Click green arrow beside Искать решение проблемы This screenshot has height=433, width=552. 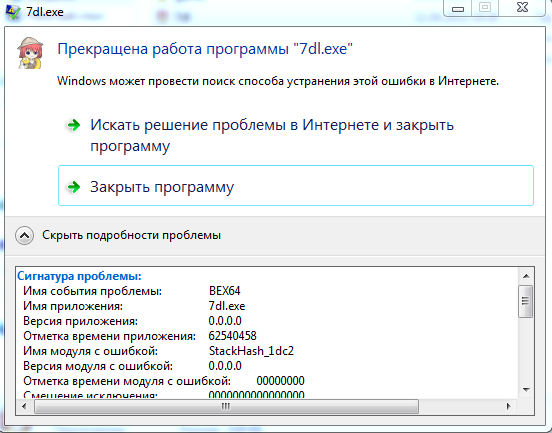[x=74, y=125]
